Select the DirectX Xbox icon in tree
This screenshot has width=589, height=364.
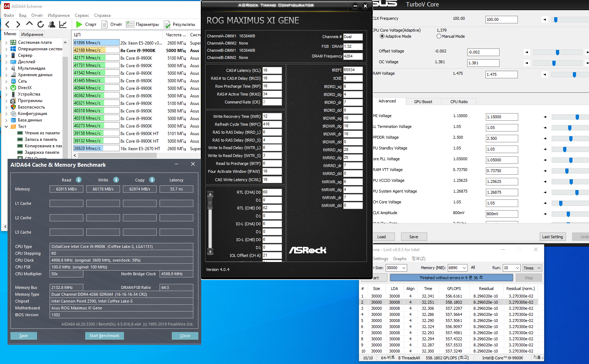[13, 88]
